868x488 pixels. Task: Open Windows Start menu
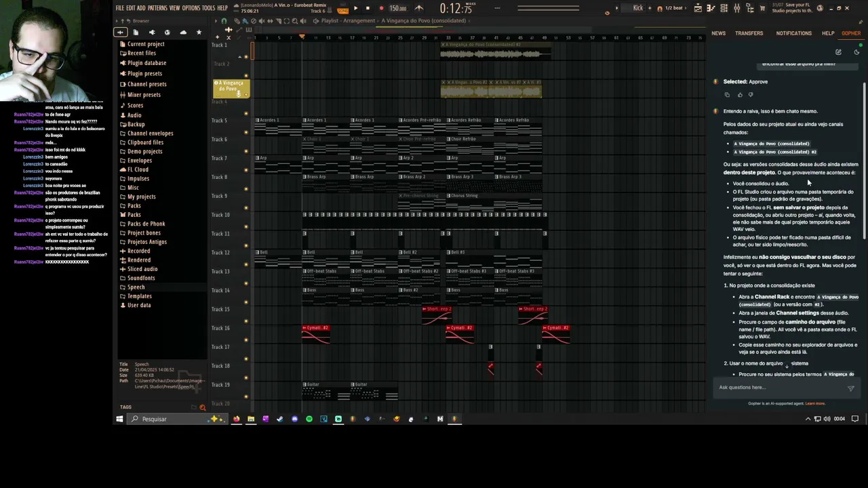119,419
